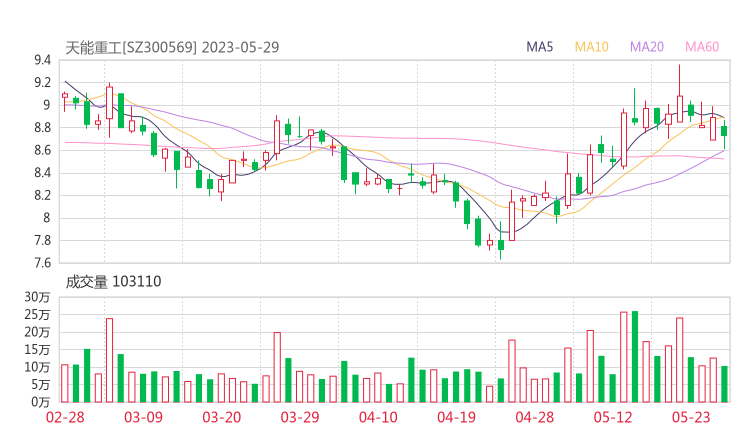This screenshot has height=440, width=740.
Task: Select the last green volume bar
Action: [724, 384]
